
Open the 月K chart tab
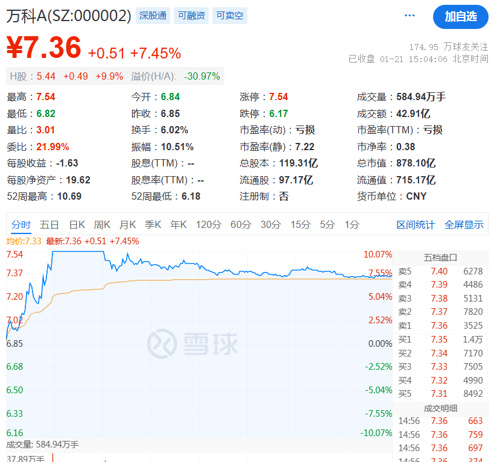[128, 225]
